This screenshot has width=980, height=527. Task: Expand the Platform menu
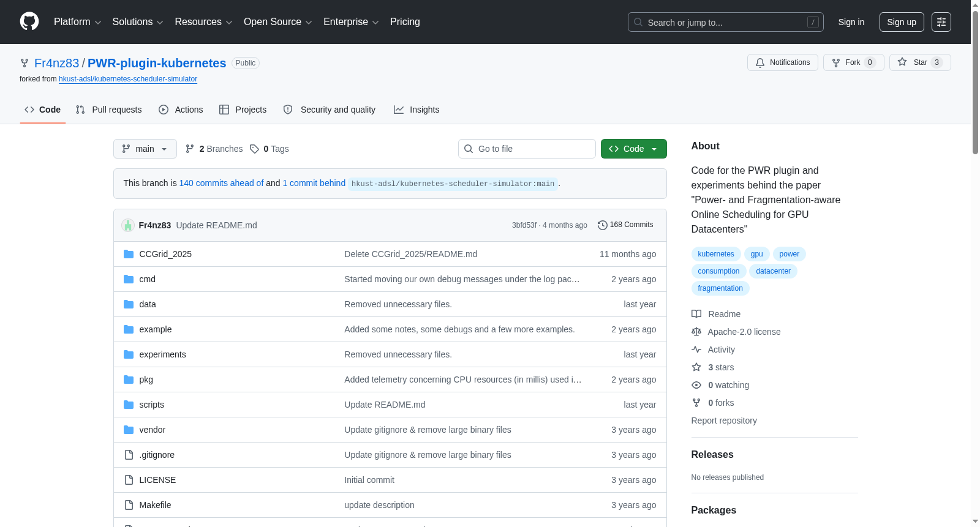(78, 22)
